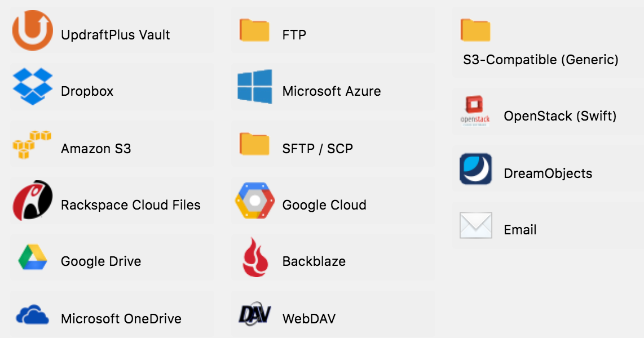Choose the Rackspace Cloud Files icon
Image resolution: width=644 pixels, height=338 pixels.
pyautogui.click(x=33, y=201)
